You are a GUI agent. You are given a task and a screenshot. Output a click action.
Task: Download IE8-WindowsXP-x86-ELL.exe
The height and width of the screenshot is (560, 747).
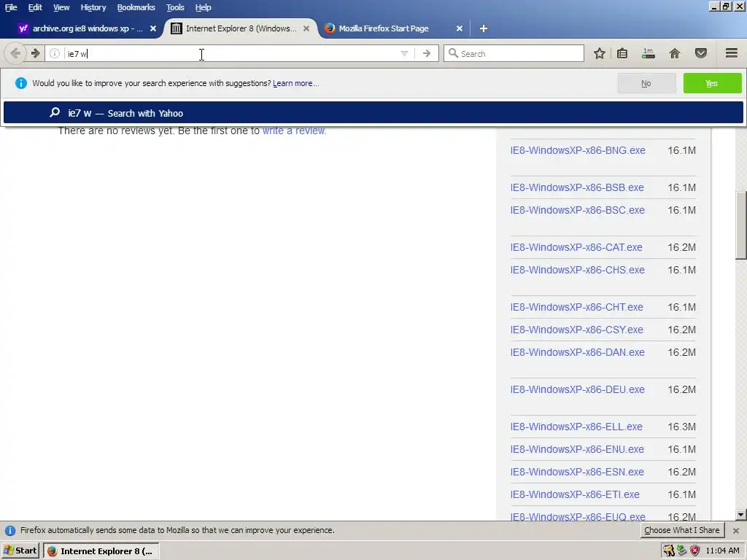click(x=576, y=427)
